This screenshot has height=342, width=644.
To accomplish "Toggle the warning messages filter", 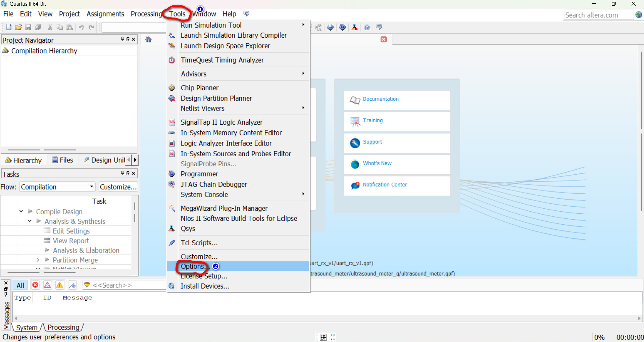I will pos(59,285).
